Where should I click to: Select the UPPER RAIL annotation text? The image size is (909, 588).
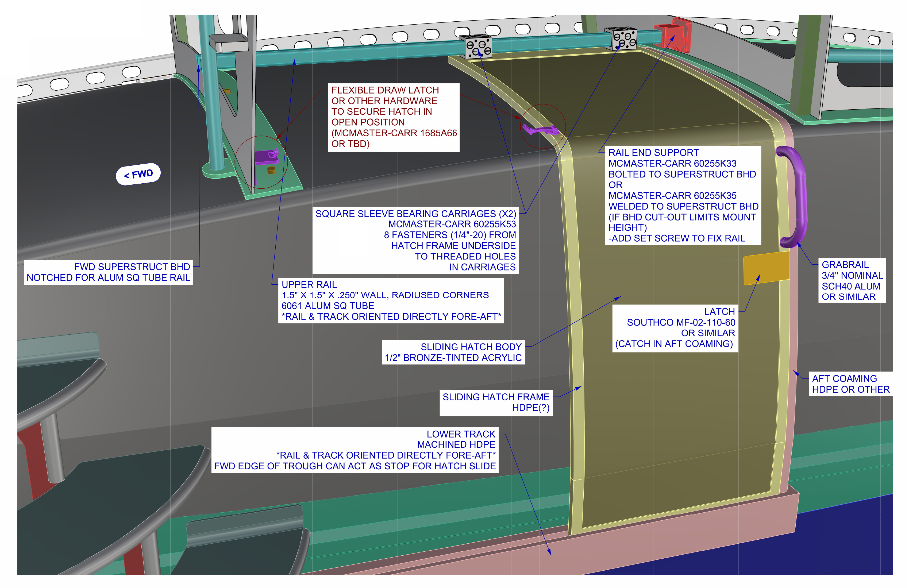coord(391,300)
